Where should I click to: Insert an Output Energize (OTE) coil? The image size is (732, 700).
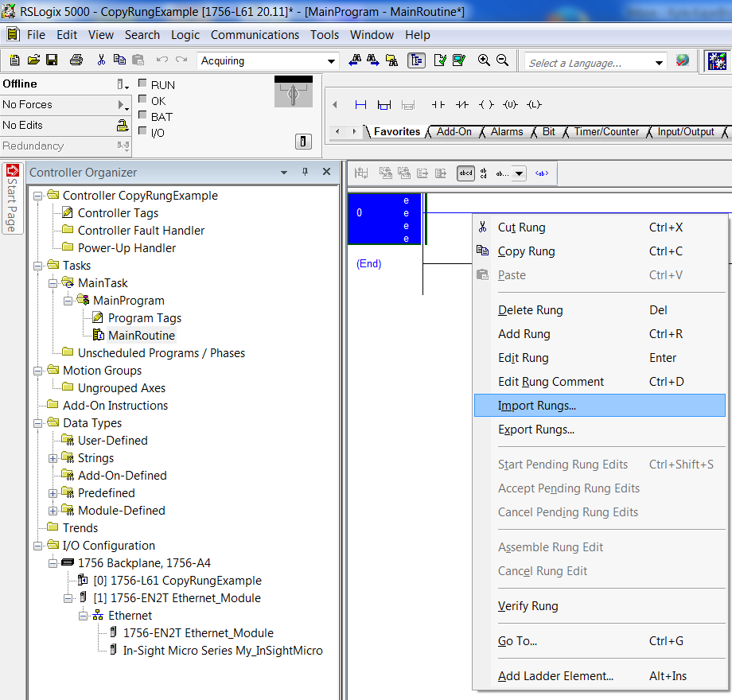pyautogui.click(x=486, y=105)
